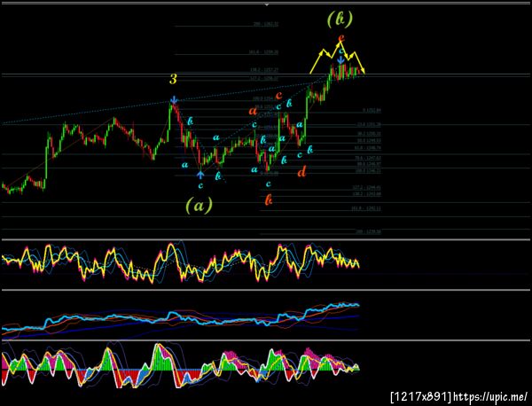This screenshot has height=406, width=532.
Task: Click the small triangle handle at top center
Action: pyautogui.click(x=267, y=4)
